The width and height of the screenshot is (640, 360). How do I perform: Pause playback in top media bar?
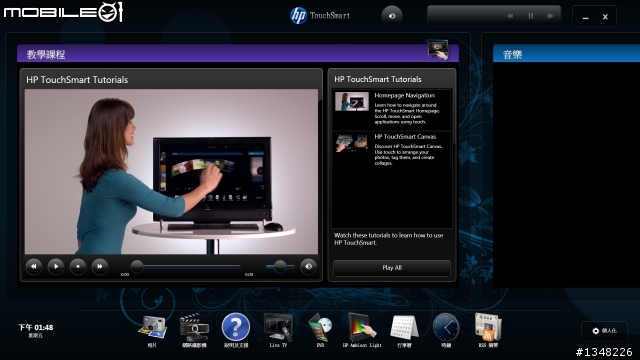(x=531, y=16)
